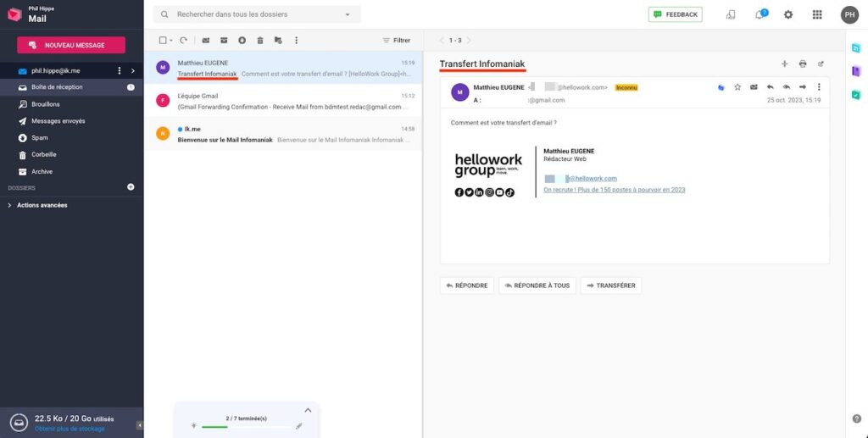Open Boîte de réception folder
868x438 pixels.
[x=71, y=86]
